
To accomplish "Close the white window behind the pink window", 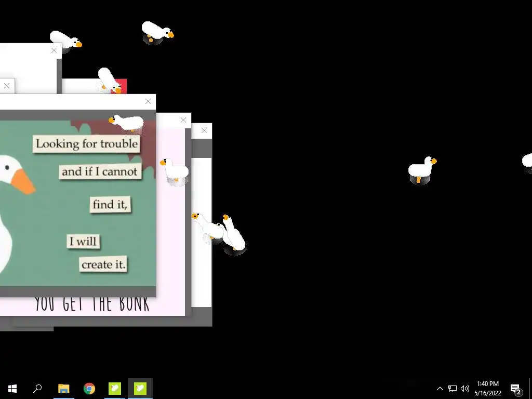I will tap(204, 130).
